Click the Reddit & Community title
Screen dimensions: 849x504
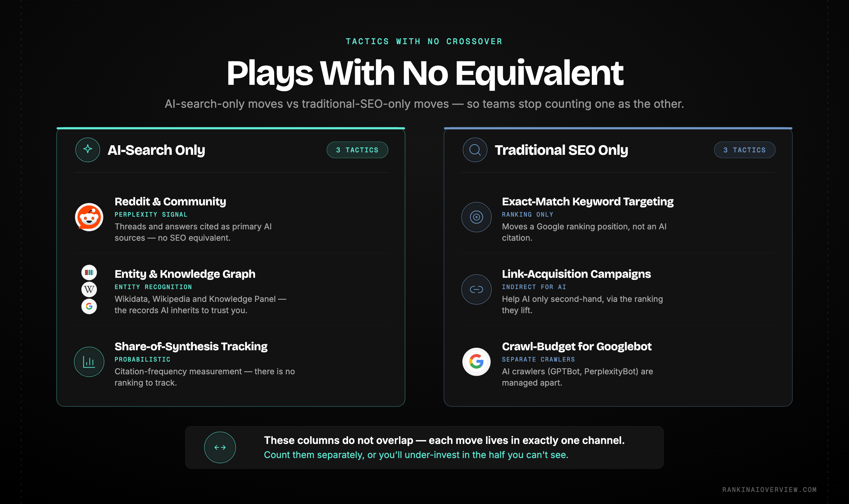point(170,201)
